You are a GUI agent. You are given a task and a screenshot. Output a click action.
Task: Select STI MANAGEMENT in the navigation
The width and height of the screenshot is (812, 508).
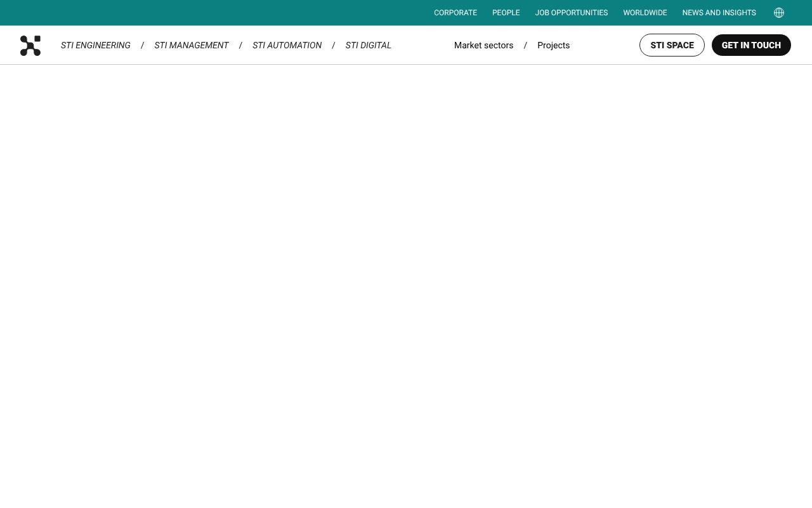coord(192,45)
